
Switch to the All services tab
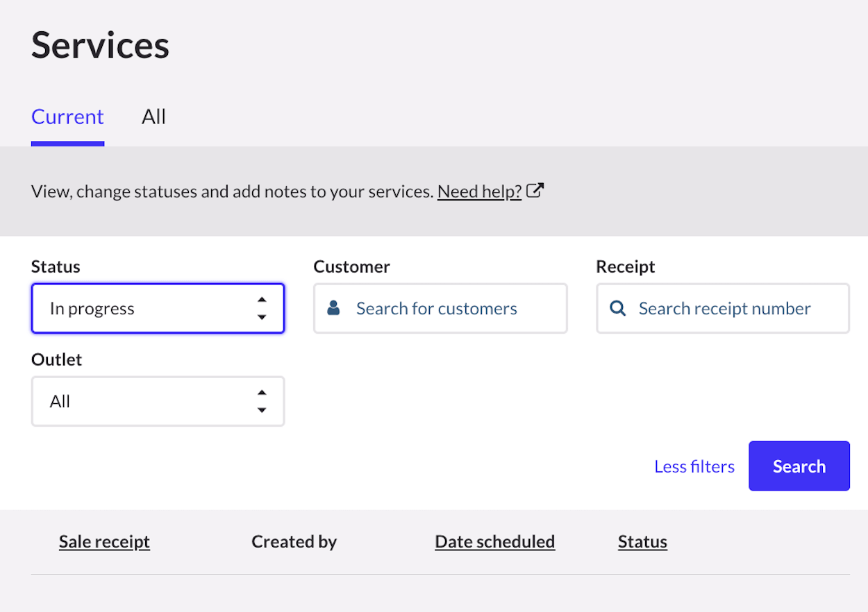pyautogui.click(x=153, y=117)
